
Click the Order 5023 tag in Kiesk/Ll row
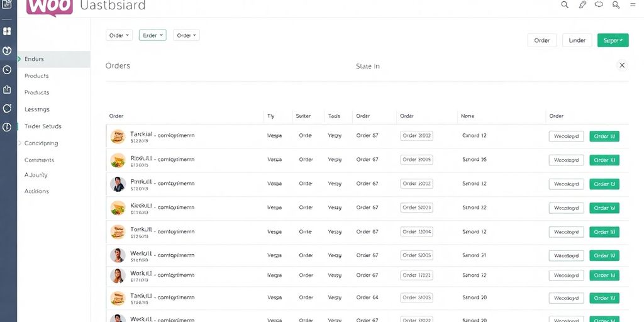[x=416, y=208]
